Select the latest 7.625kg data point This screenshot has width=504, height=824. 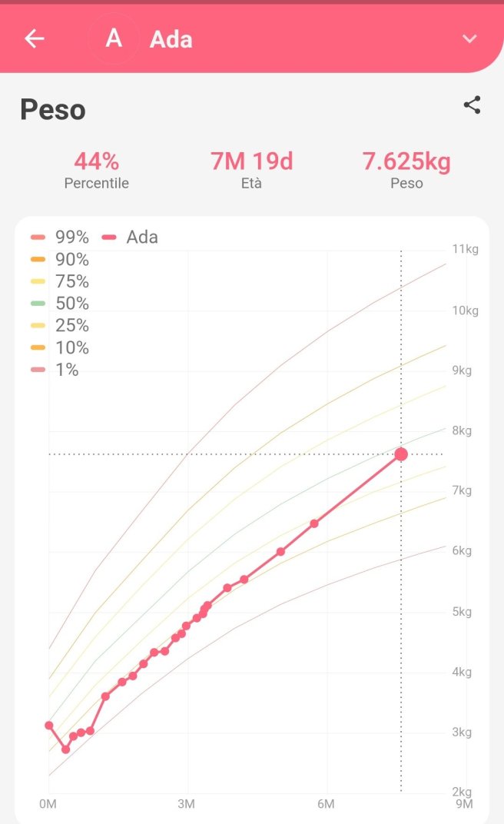click(401, 454)
